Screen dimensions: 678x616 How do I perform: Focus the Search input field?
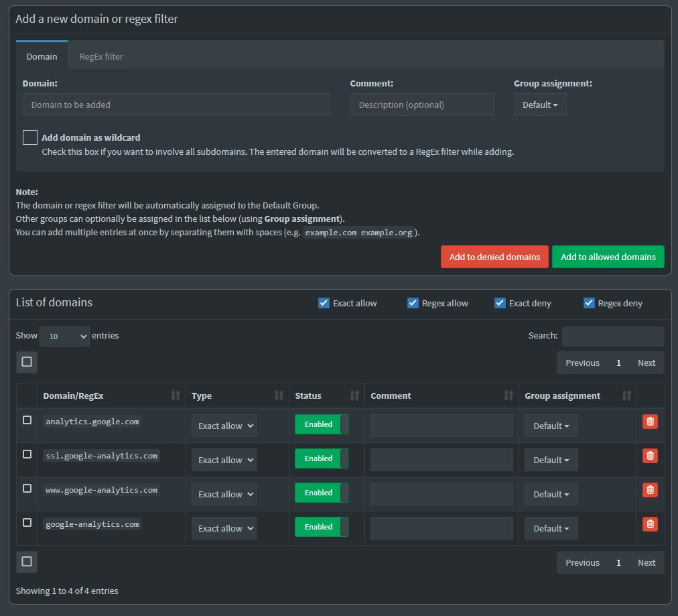pos(612,336)
